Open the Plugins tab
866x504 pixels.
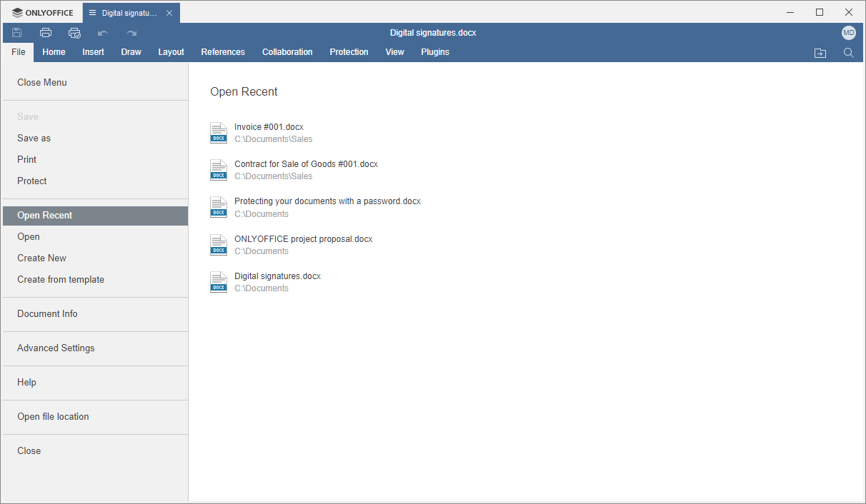(435, 51)
